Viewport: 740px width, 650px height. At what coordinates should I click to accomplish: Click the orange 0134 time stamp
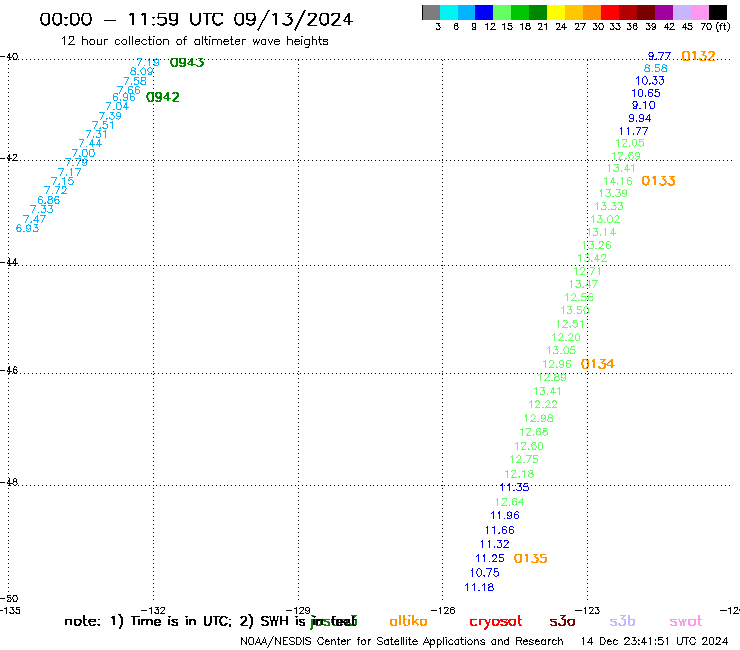coord(597,364)
